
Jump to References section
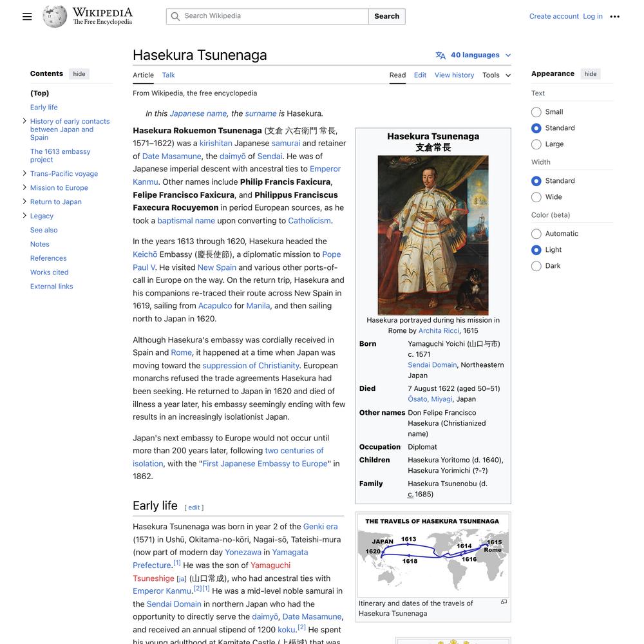pos(48,258)
